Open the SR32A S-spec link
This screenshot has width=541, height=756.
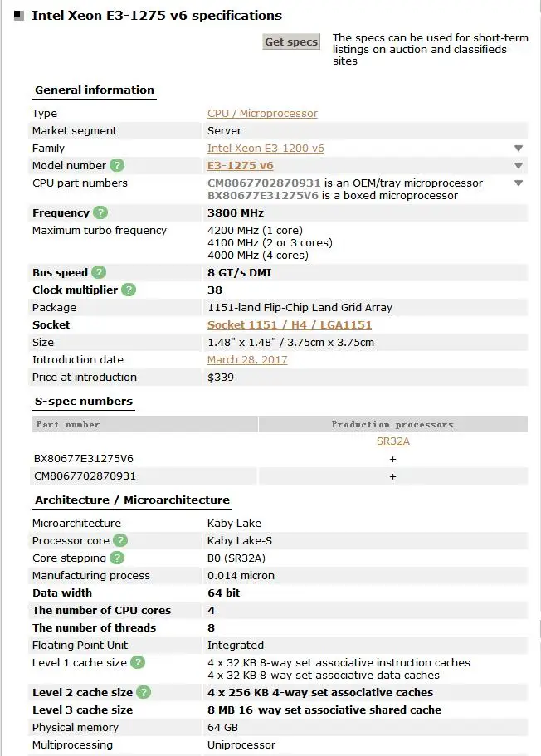(393, 441)
